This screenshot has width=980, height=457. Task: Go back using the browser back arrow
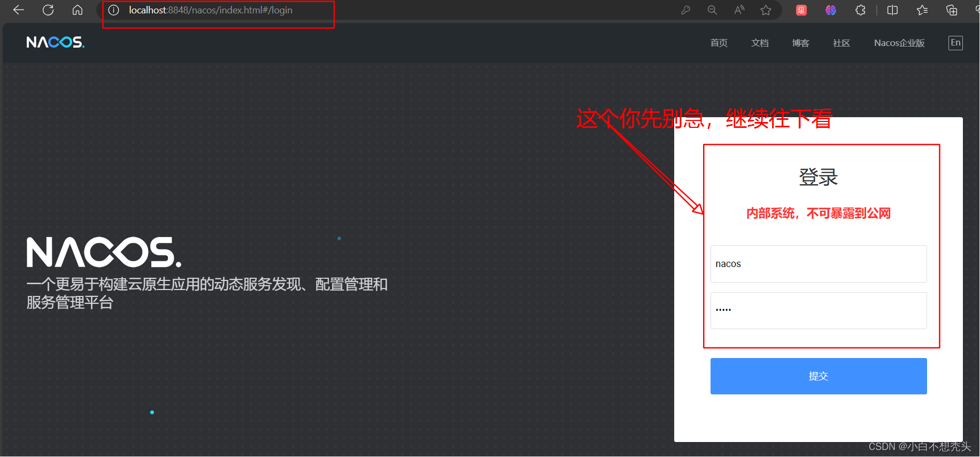coord(19,10)
